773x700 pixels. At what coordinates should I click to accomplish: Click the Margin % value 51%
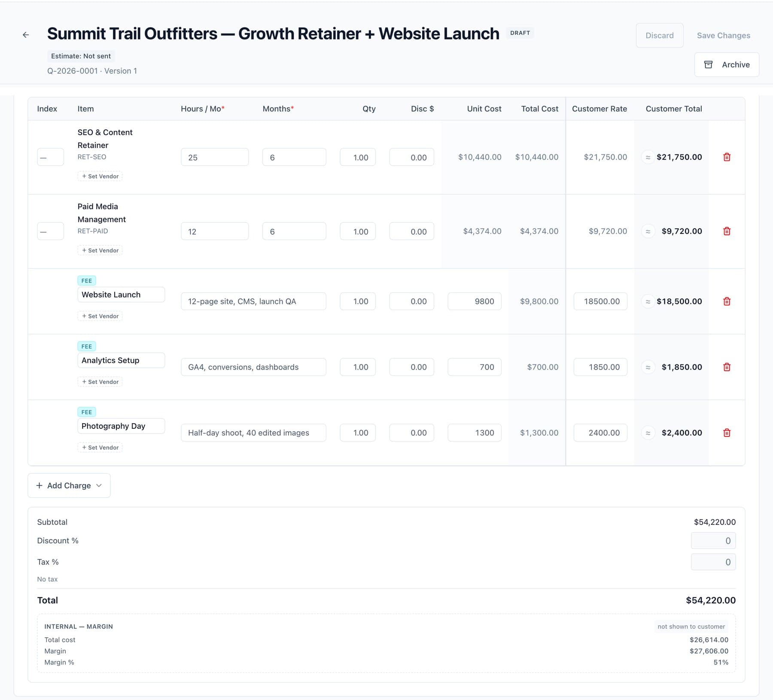coord(721,663)
